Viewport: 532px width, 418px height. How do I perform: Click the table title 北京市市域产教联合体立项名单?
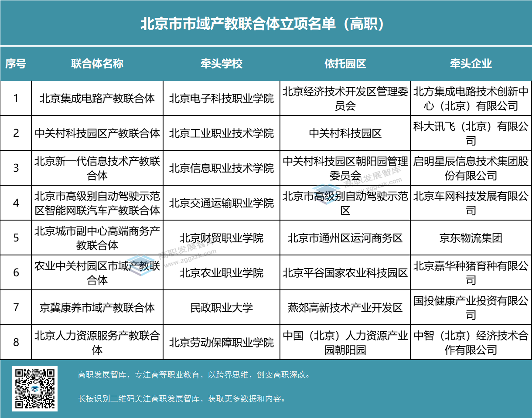click(263, 24)
